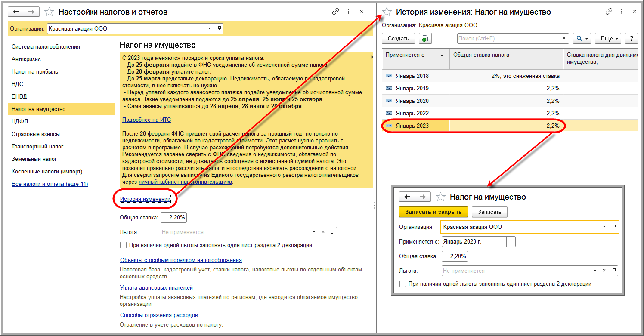The height and width of the screenshot is (336, 644).
Task: Open more actions menu in Настройки налогов window
Action: (x=348, y=12)
